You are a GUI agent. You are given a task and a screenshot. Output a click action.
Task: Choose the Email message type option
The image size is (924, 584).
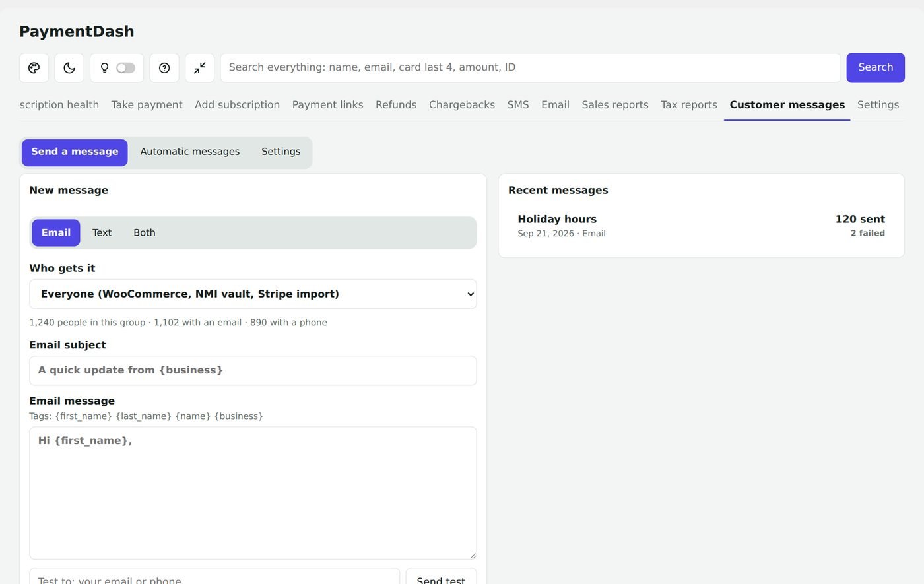56,233
